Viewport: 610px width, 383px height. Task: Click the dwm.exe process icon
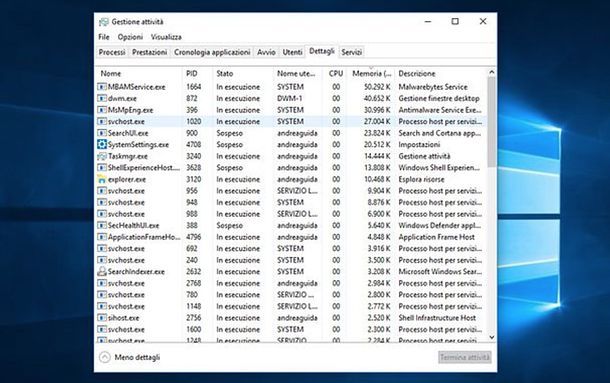tap(102, 98)
